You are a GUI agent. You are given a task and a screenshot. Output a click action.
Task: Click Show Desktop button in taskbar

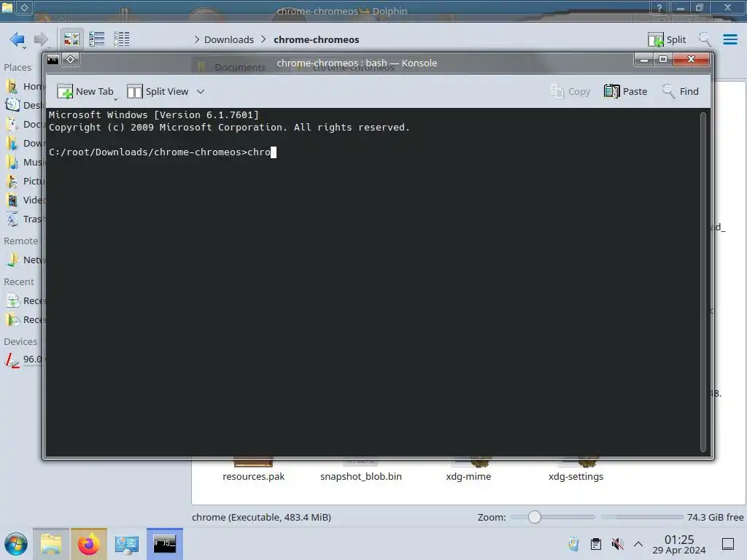click(728, 544)
